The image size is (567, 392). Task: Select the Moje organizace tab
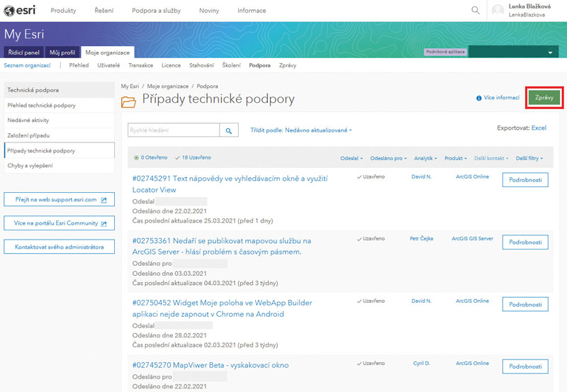108,52
